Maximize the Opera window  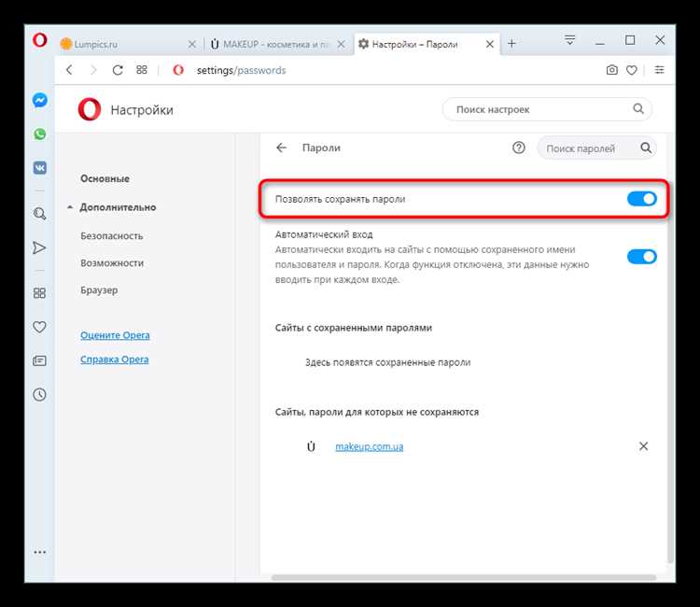(630, 40)
